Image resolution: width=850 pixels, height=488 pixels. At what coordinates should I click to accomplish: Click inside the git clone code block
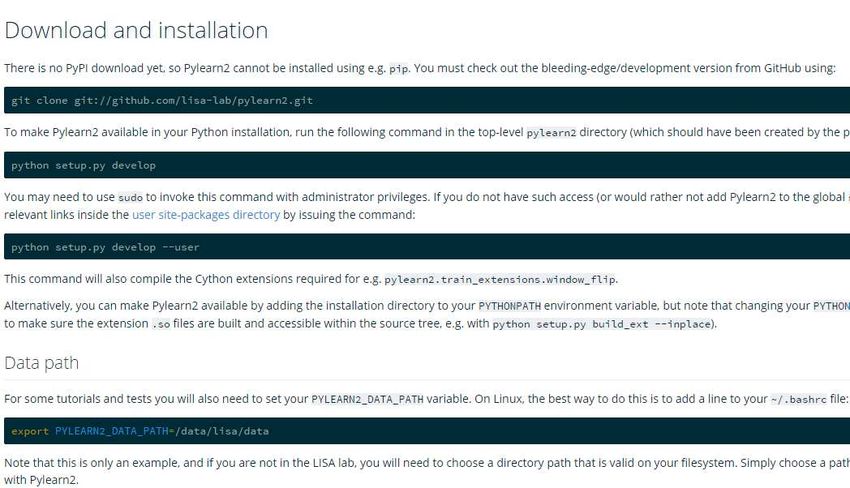coord(427,100)
